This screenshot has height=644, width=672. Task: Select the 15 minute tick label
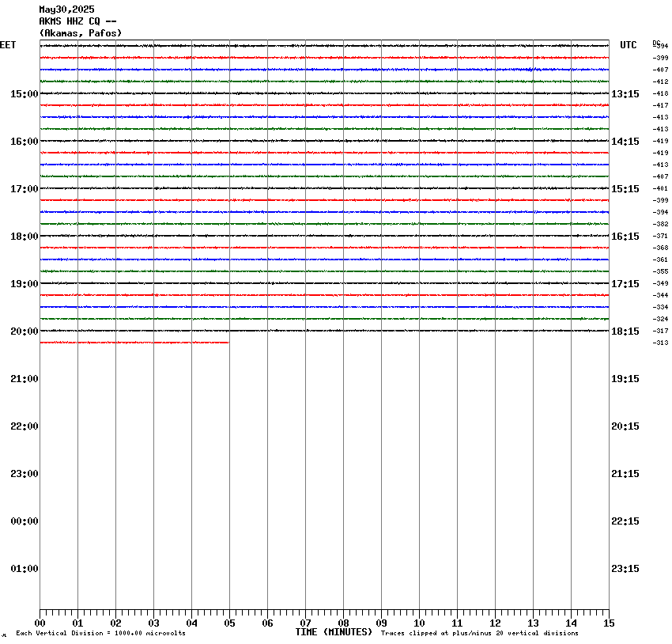609,623
